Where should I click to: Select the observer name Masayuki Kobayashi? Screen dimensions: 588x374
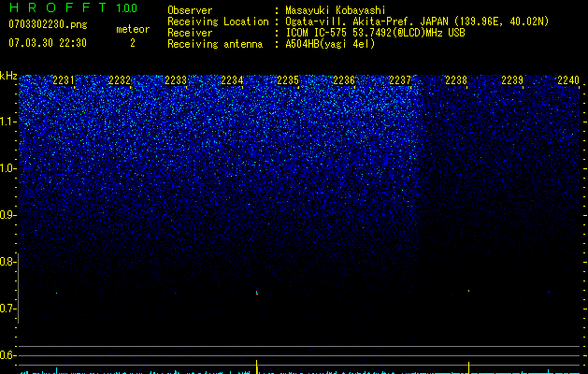point(336,10)
